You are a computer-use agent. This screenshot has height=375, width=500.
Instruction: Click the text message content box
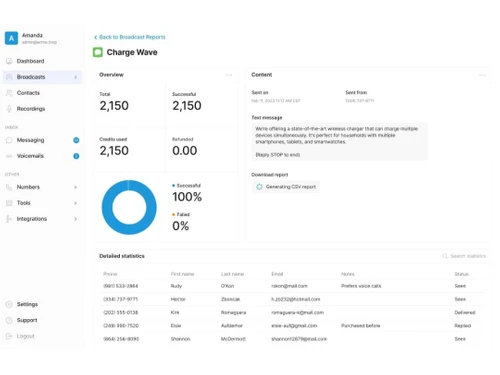click(339, 142)
